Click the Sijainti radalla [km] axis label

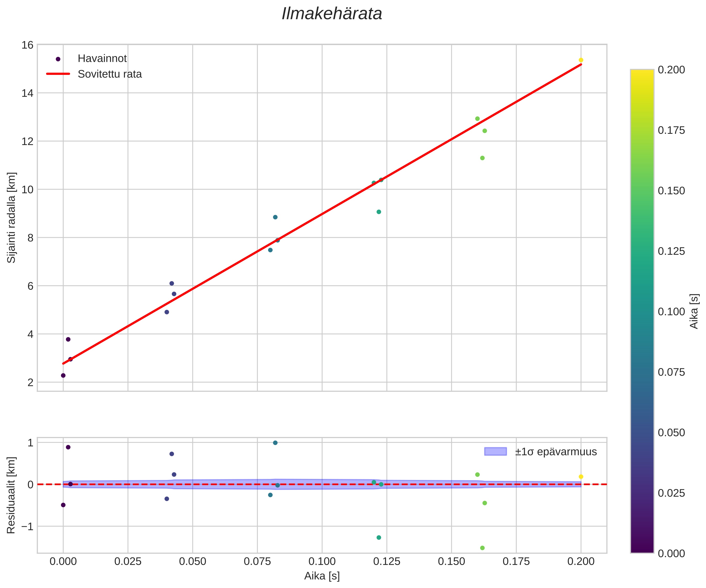(x=12, y=218)
